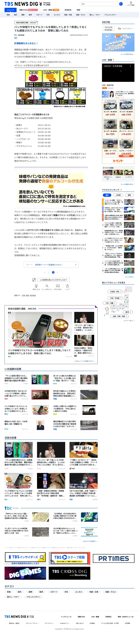Expand the Tokyo weather forecast chevron
The width and height of the screenshot is (139, 644).
[132, 29]
